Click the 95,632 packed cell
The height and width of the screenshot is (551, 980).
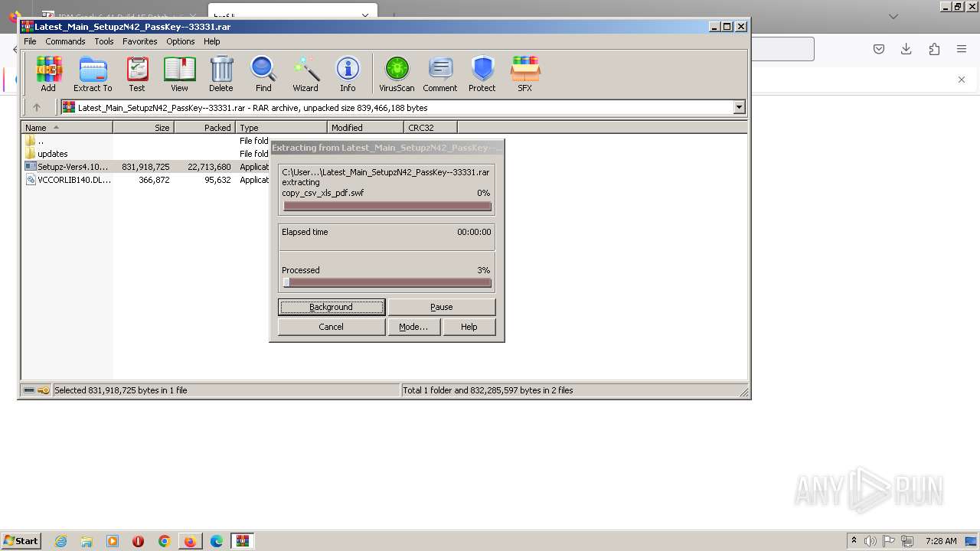click(217, 180)
